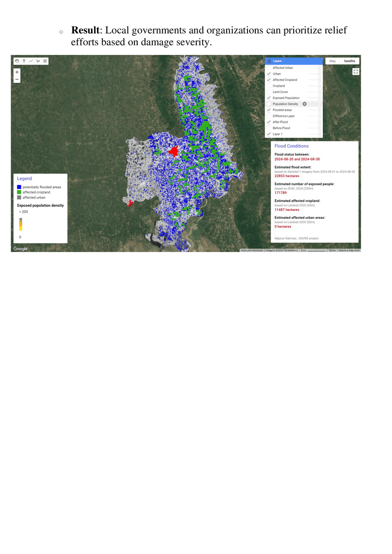Zoom out with the minus button

coord(17,79)
